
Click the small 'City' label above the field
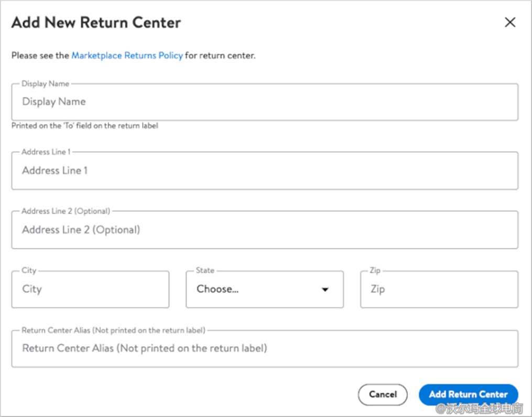29,270
